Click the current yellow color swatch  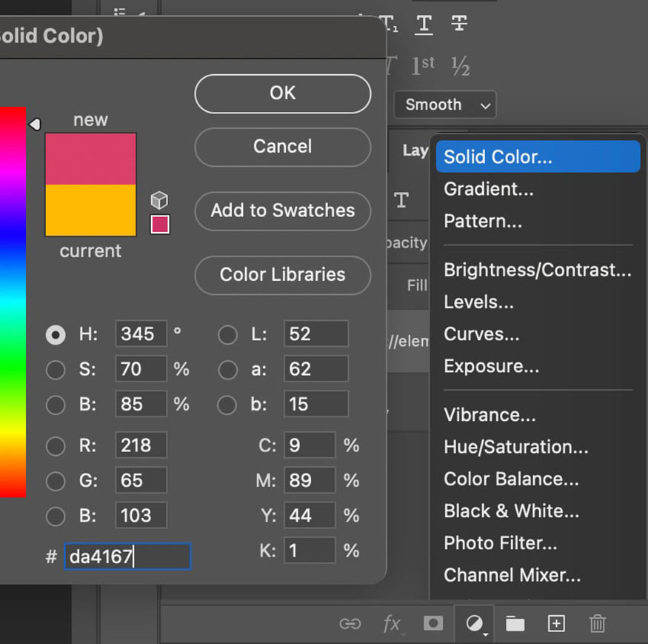click(x=90, y=210)
